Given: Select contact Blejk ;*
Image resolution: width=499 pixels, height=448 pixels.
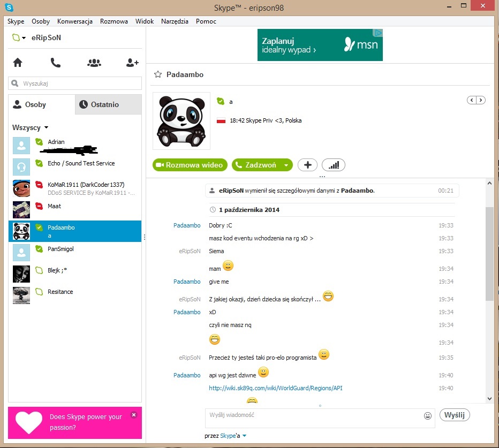Looking at the screenshot, I should coord(75,274).
